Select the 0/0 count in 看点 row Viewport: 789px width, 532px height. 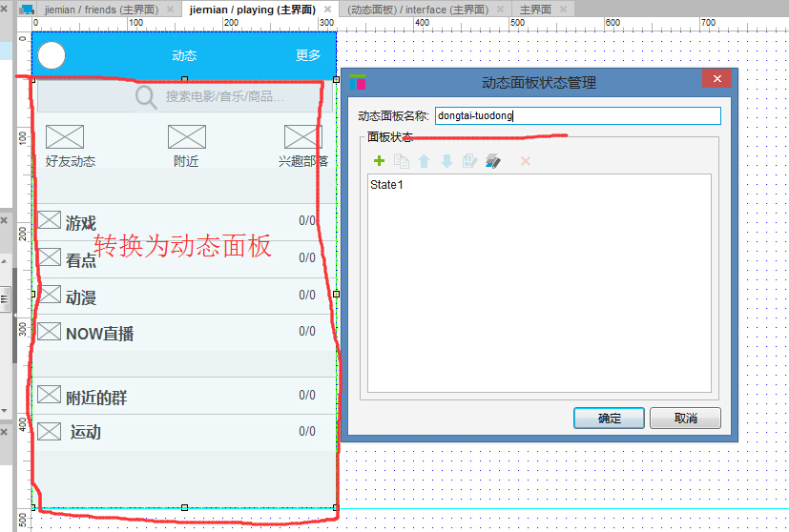click(307, 258)
